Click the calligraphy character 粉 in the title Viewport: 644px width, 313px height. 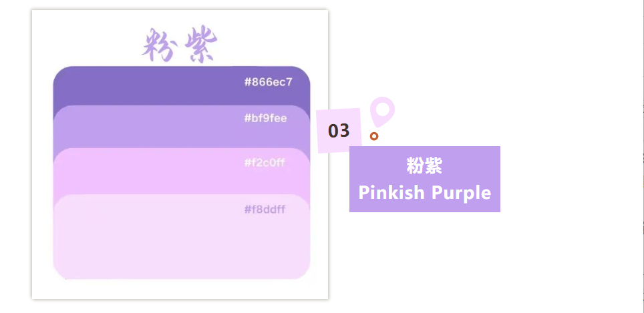[x=158, y=45]
